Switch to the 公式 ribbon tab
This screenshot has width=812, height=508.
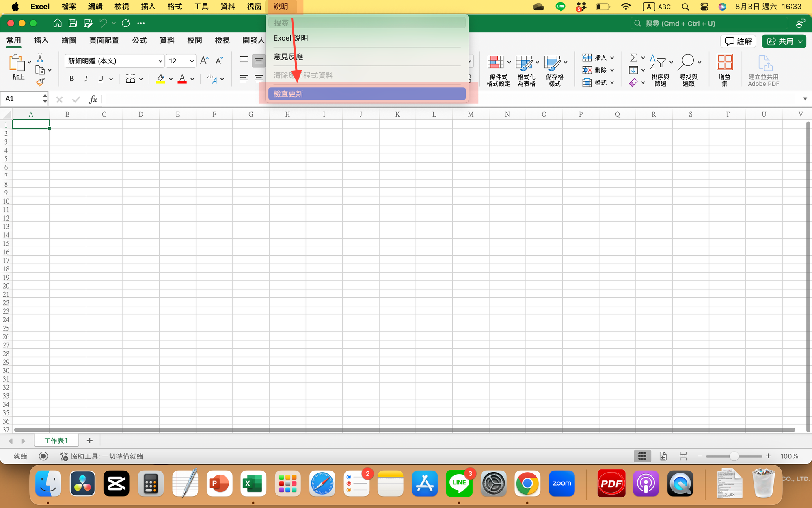click(139, 41)
